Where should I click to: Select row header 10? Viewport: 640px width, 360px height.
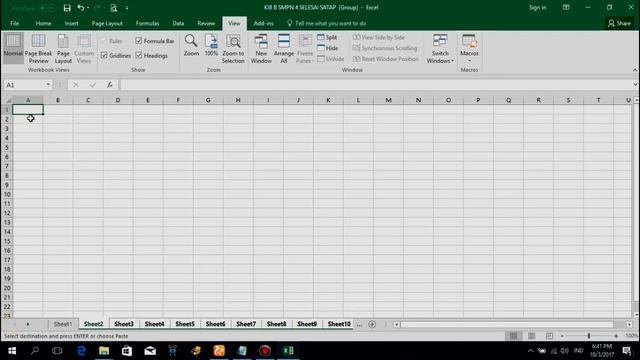(7, 194)
